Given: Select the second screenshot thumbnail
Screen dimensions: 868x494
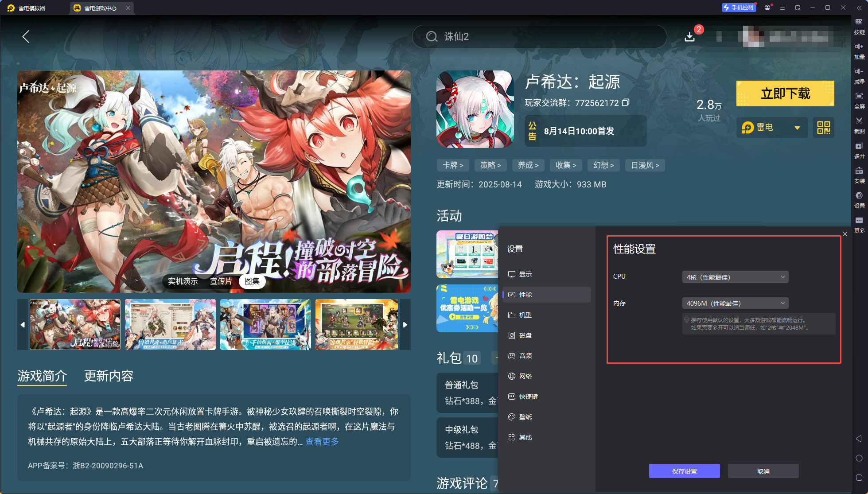Looking at the screenshot, I should pos(170,324).
